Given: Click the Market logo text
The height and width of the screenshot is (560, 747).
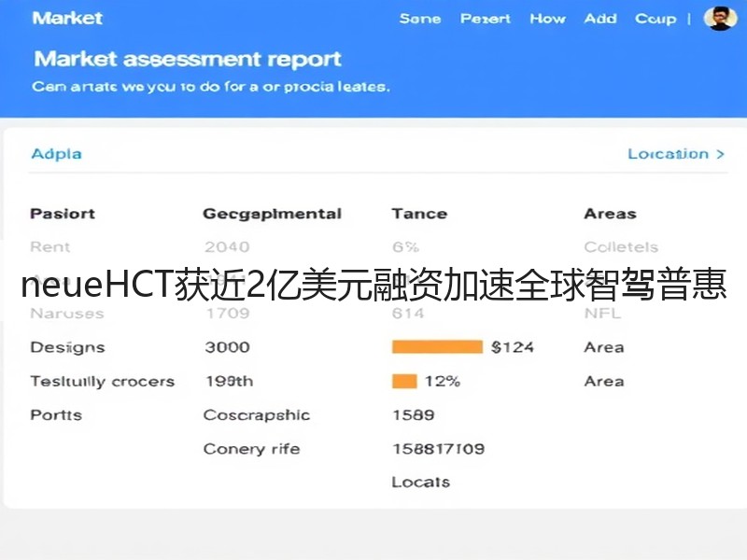Looking at the screenshot, I should pos(67,18).
